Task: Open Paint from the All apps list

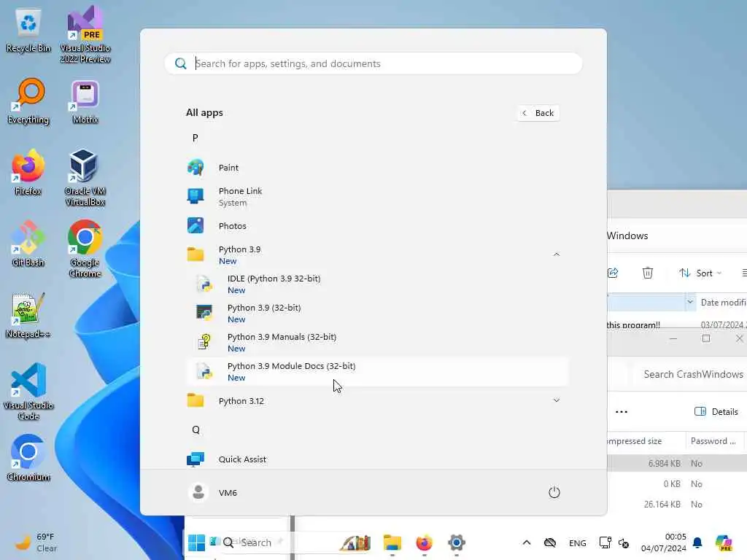Action: coord(377,168)
